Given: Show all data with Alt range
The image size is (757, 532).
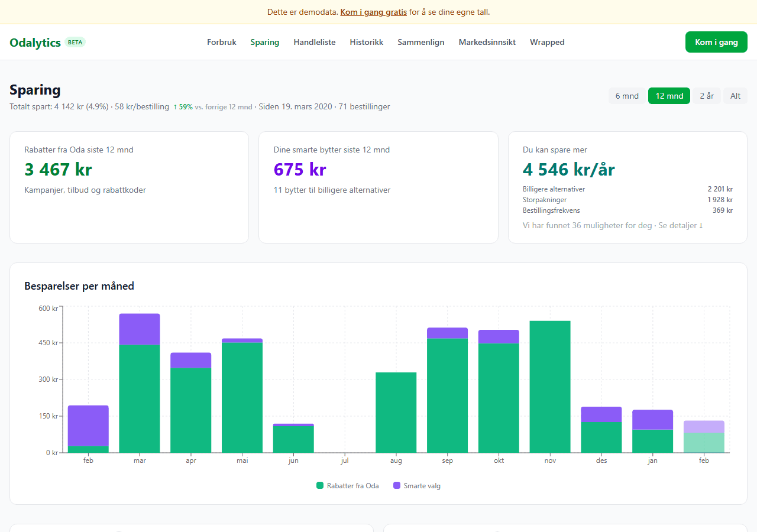Looking at the screenshot, I should point(735,96).
